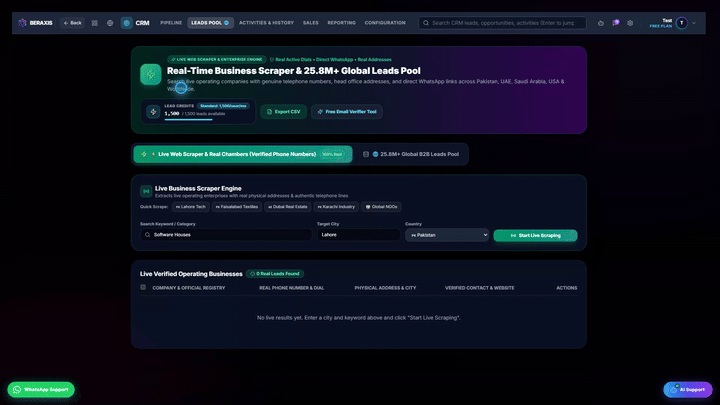Click the large green scraper logo
Screen dimensions: 720x405
pyautogui.click(x=151, y=74)
